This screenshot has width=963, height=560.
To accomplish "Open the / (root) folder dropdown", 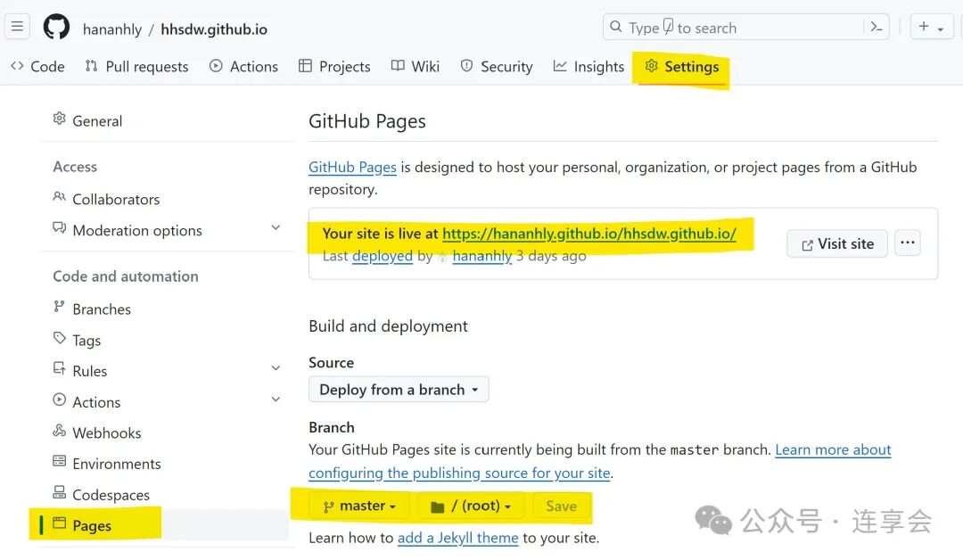I will click(471, 506).
